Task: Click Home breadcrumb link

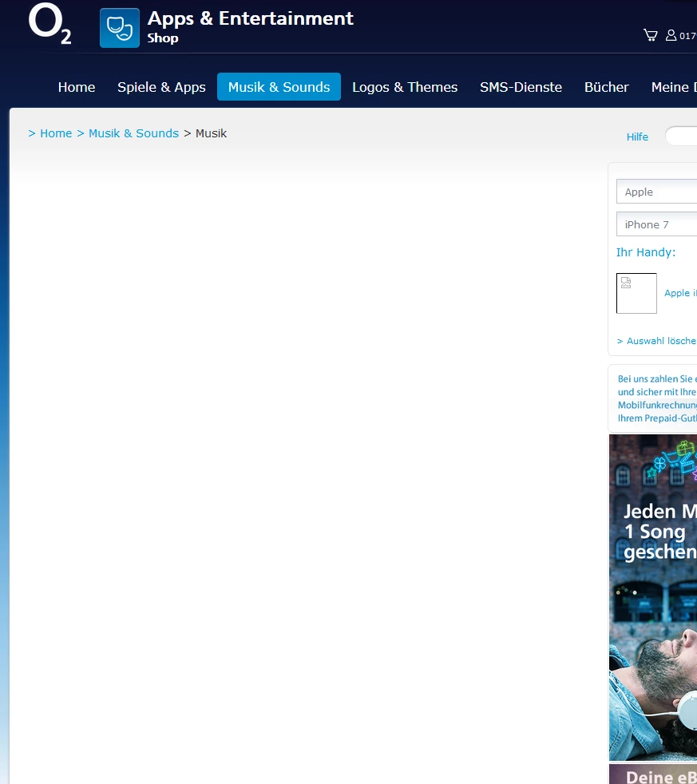Action: tap(56, 133)
